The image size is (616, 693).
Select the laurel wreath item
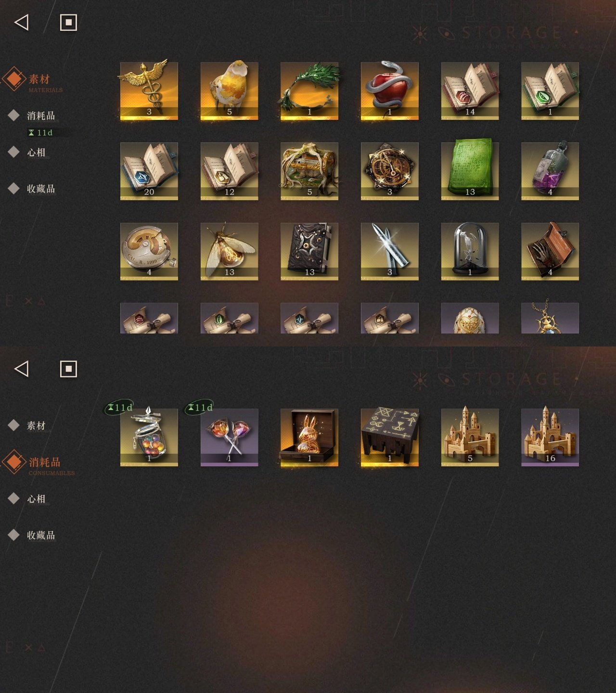pos(309,90)
